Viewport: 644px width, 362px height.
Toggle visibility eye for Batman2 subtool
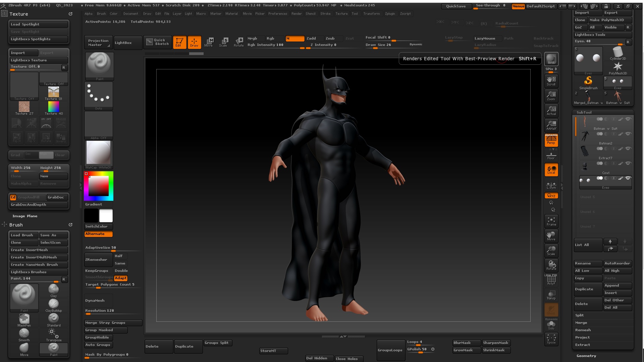pyautogui.click(x=628, y=134)
